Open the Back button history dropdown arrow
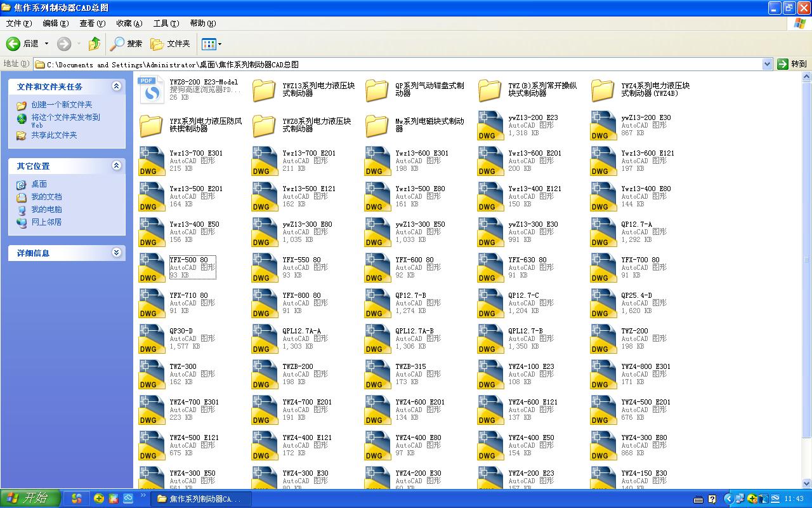 (46, 44)
